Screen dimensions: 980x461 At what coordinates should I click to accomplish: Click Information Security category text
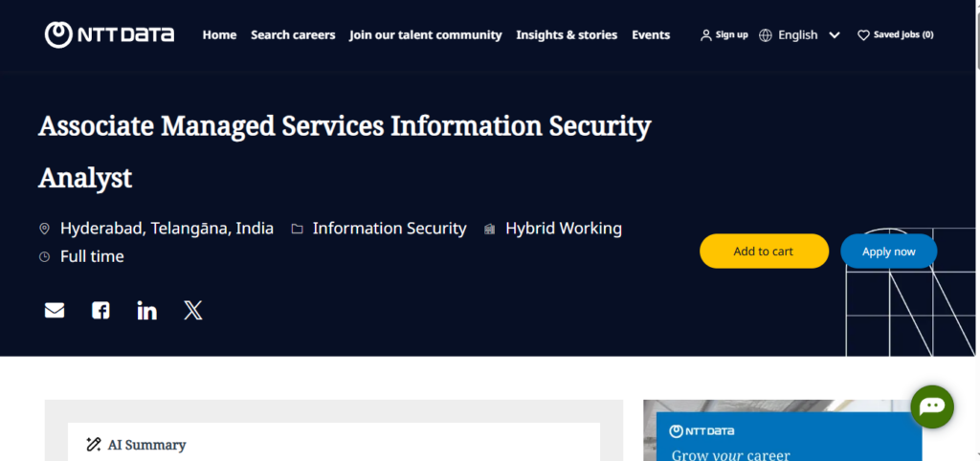390,229
